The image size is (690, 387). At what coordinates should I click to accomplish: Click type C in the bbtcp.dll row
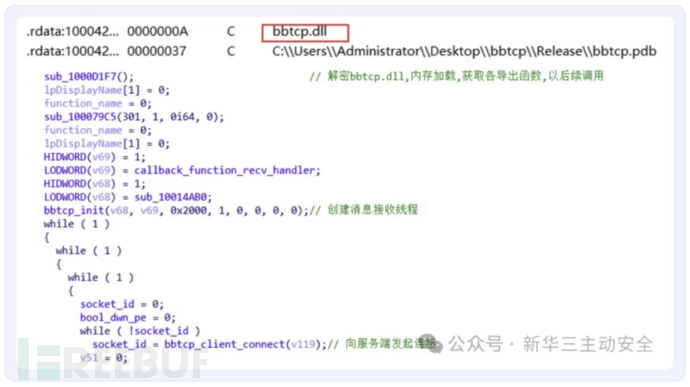point(231,32)
